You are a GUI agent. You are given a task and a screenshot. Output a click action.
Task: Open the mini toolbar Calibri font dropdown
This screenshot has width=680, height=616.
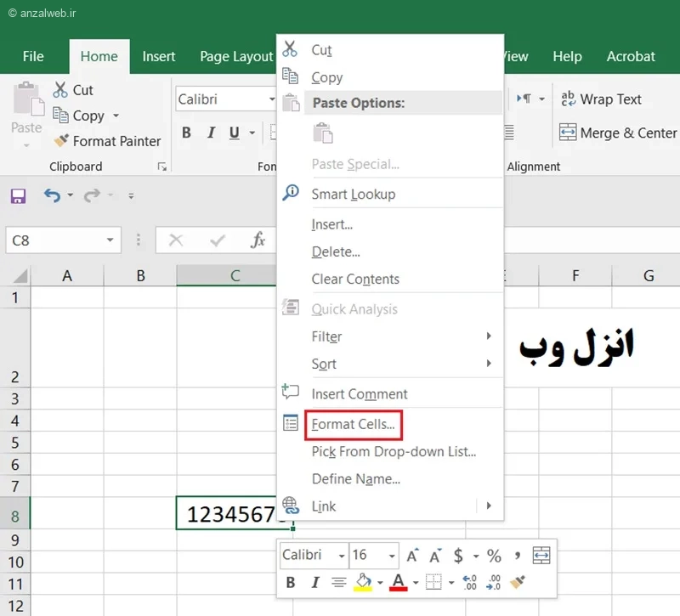[342, 557]
